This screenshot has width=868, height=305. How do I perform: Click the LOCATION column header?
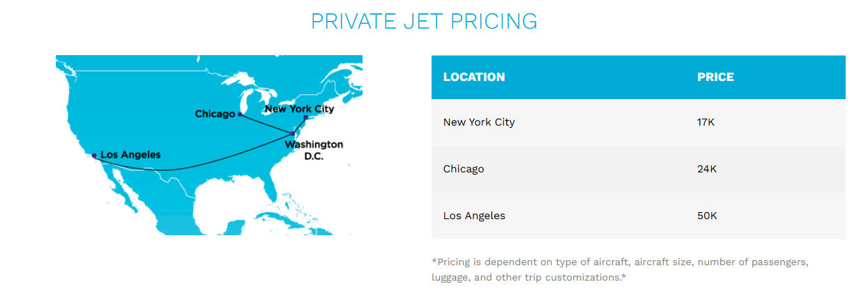click(474, 77)
